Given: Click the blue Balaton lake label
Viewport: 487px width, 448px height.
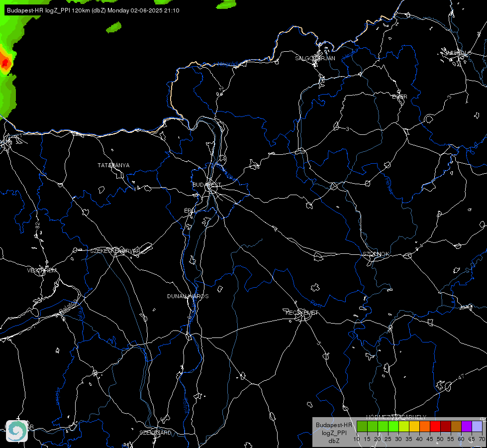Looking at the screenshot, I should [x=68, y=306].
